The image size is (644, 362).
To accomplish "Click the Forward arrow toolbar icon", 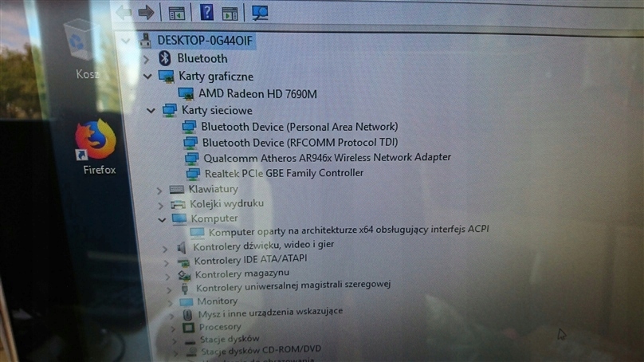I will pos(146,12).
